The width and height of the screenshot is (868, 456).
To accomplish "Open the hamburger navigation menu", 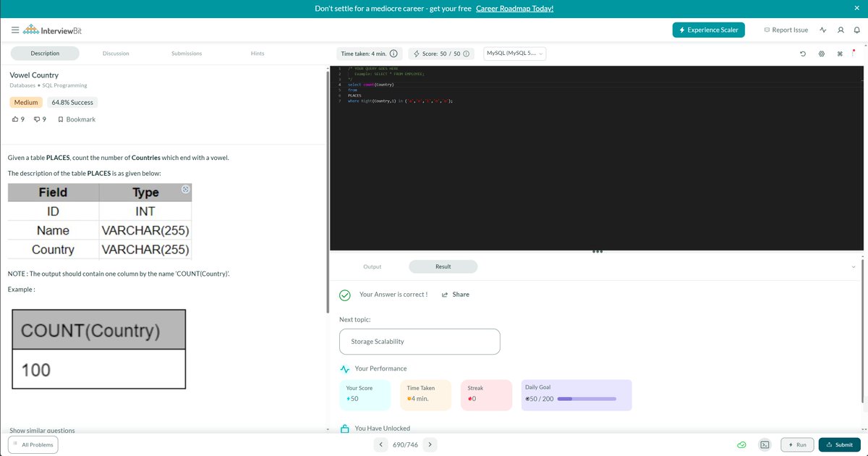I will click(15, 30).
